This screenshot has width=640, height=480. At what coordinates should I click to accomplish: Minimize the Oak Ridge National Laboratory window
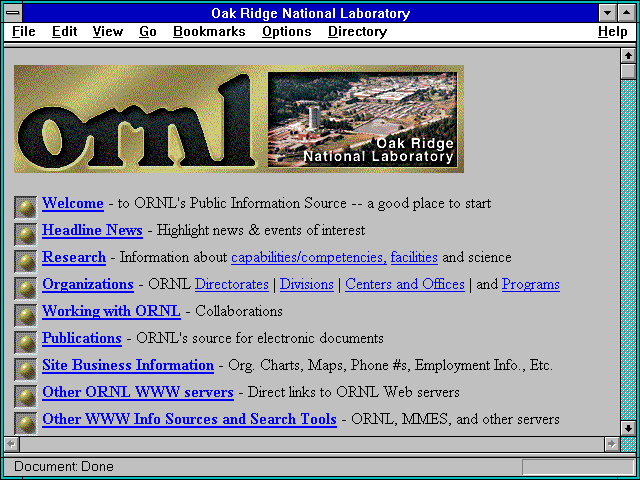(x=607, y=13)
